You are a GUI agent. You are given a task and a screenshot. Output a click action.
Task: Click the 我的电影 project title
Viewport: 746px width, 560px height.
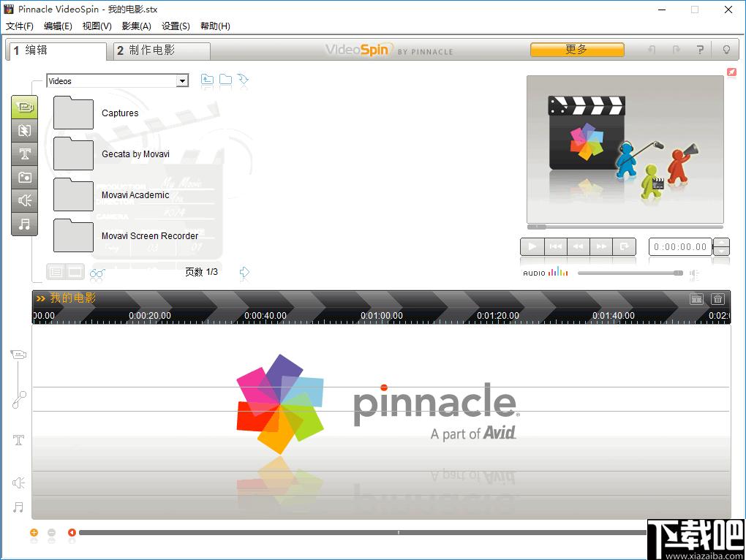[x=73, y=298]
